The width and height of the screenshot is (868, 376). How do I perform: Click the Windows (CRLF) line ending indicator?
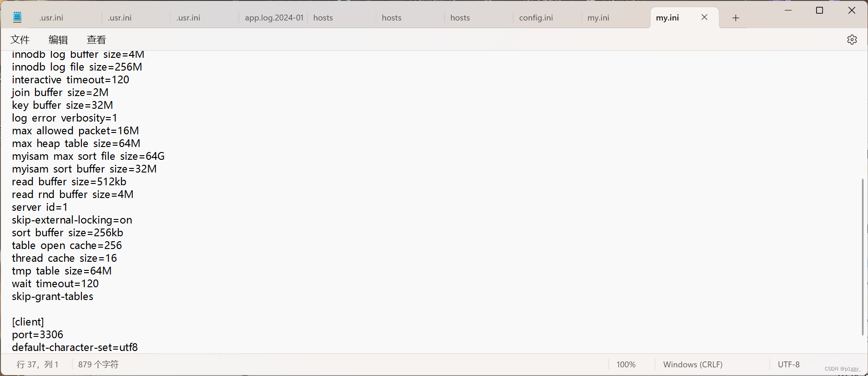(x=693, y=365)
